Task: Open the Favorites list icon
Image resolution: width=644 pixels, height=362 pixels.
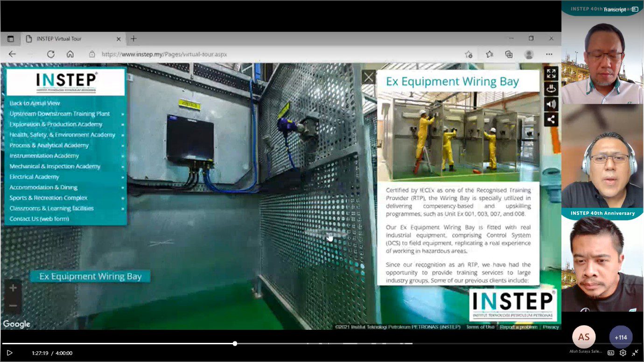Action: tap(489, 54)
